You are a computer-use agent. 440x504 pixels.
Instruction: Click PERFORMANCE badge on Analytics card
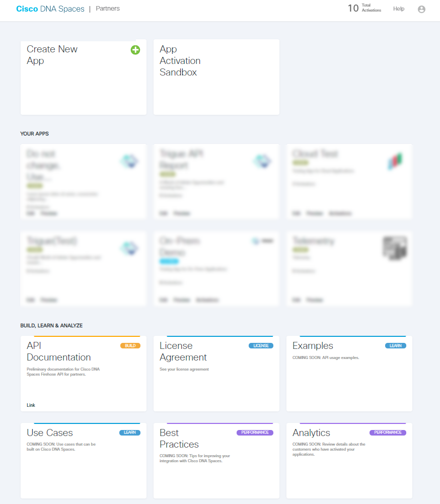point(388,433)
